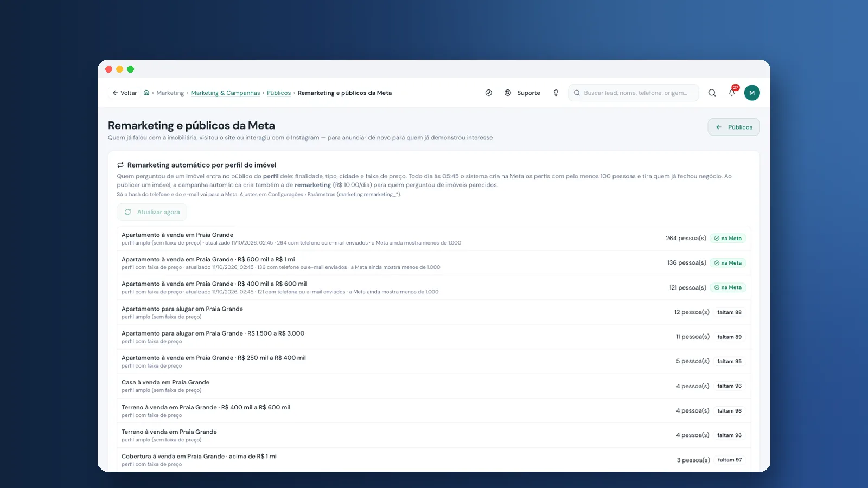Click the faltam 97 badge
Viewport: 868px width, 488px height.
click(730, 460)
